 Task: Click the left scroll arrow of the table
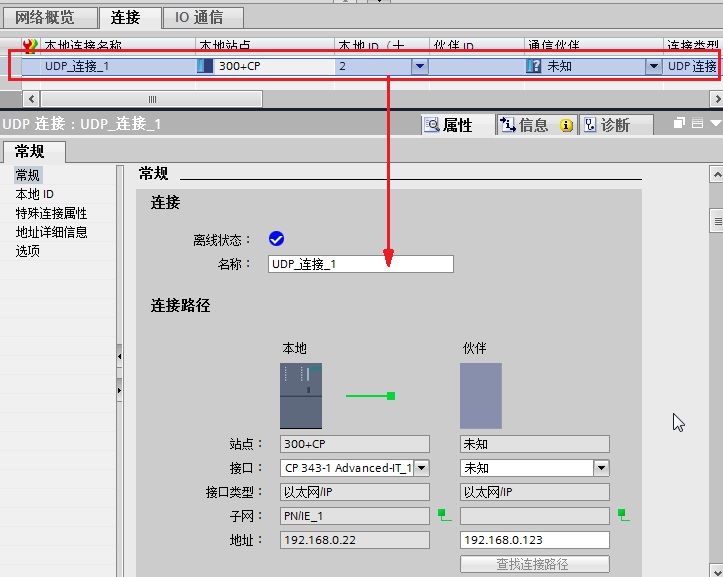31,99
